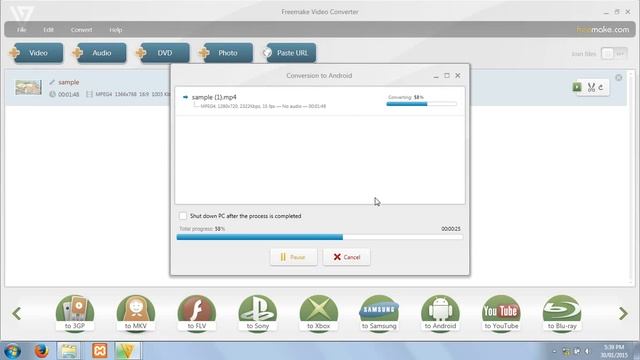Select sample (1).mp4 in conversion list
This screenshot has height=360, width=640.
coord(320,101)
